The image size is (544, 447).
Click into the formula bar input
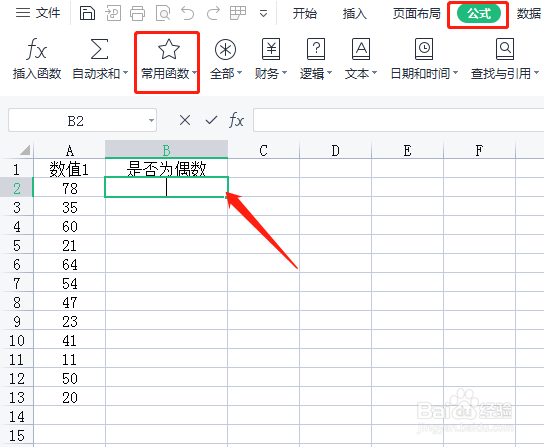point(398,120)
